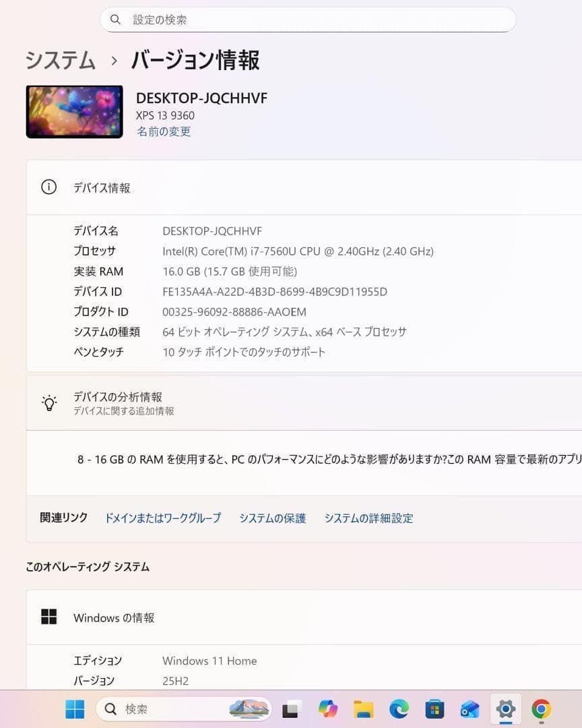Image resolution: width=582 pixels, height=728 pixels.
Task: Select the Settings gear in taskbar
Action: 505,709
